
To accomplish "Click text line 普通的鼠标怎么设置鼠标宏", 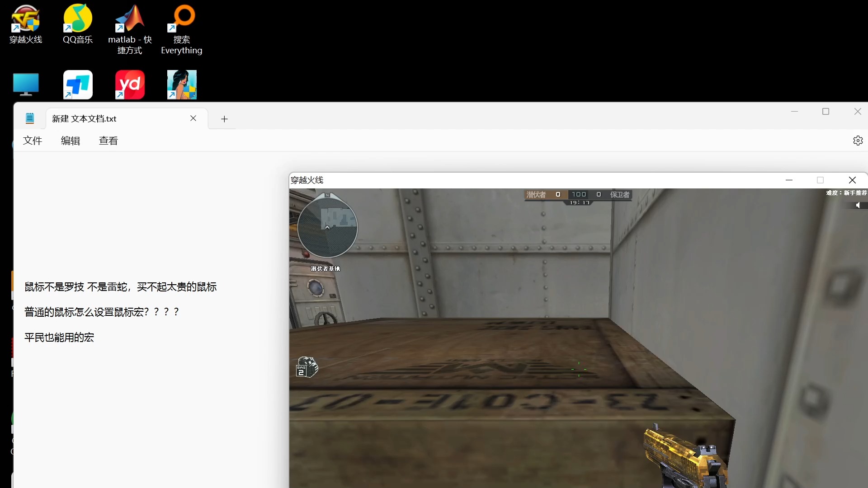I will (x=102, y=312).
